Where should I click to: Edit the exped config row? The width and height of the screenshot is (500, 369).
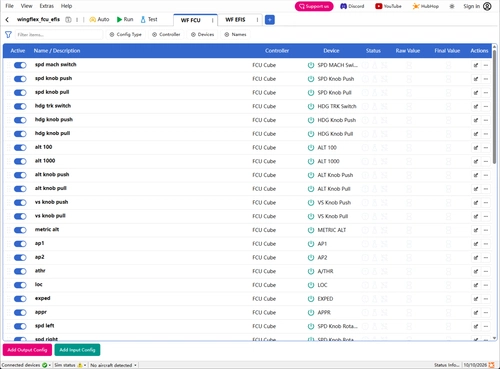(x=476, y=299)
